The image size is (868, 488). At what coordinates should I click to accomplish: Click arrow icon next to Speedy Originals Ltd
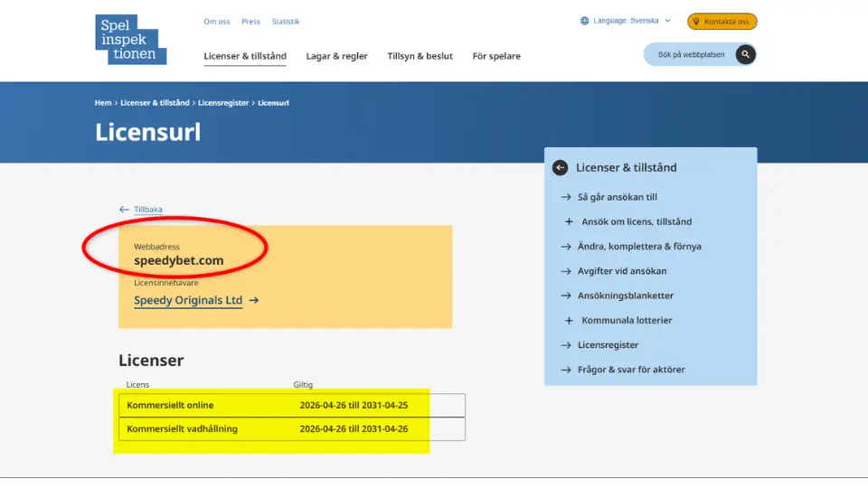point(253,300)
